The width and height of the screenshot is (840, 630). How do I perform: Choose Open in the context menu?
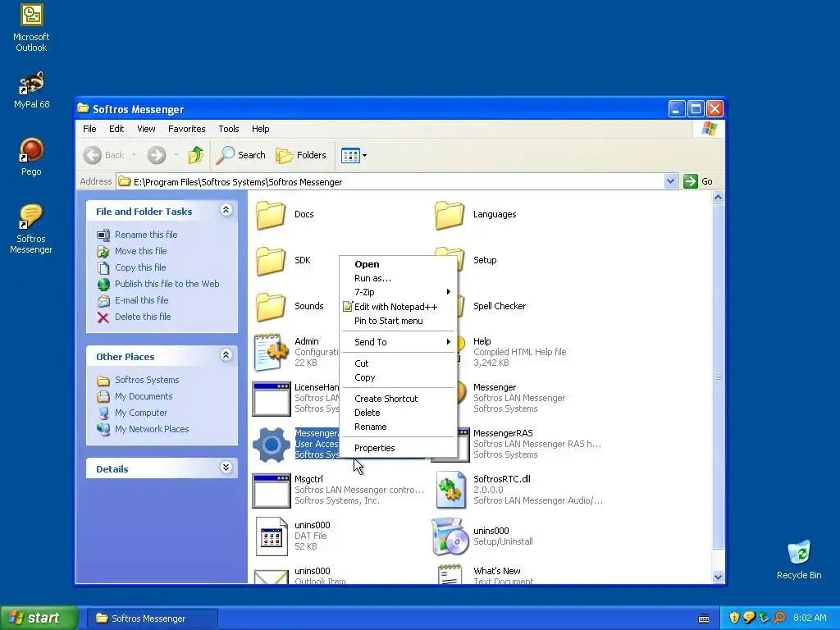point(398,264)
